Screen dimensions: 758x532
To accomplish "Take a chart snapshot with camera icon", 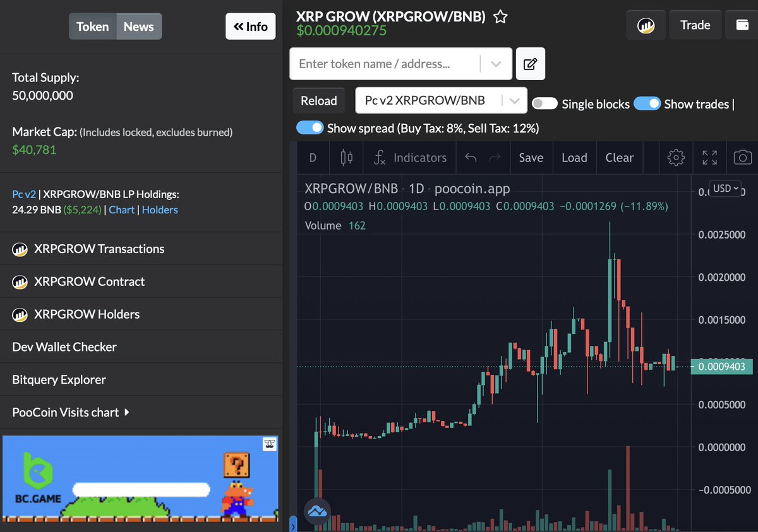I will click(743, 158).
